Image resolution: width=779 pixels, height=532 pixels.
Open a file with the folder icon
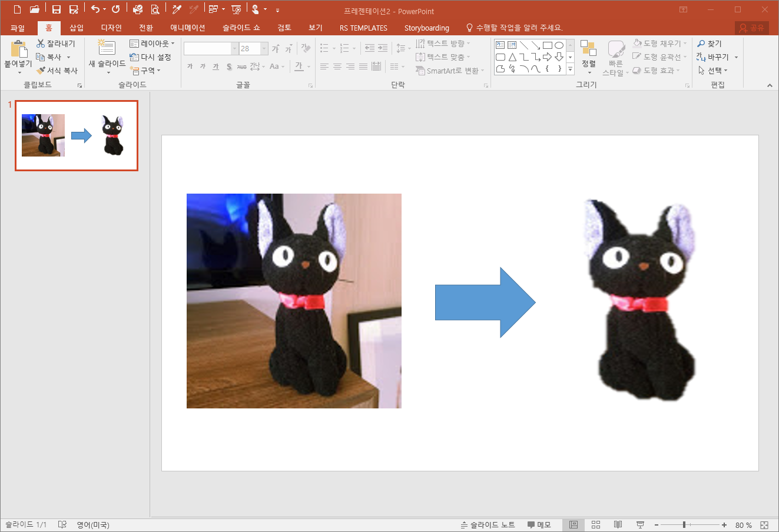(x=35, y=9)
